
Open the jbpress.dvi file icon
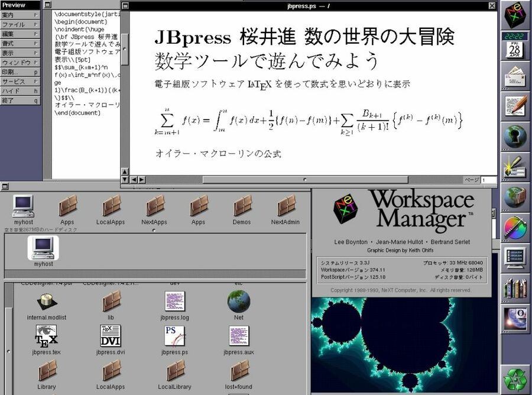[x=111, y=336]
